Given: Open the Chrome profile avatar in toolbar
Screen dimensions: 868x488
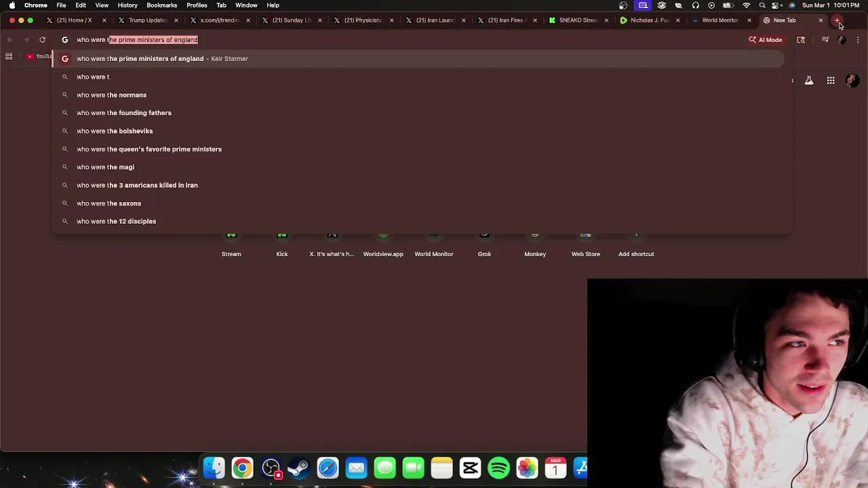Looking at the screenshot, I should tap(842, 40).
